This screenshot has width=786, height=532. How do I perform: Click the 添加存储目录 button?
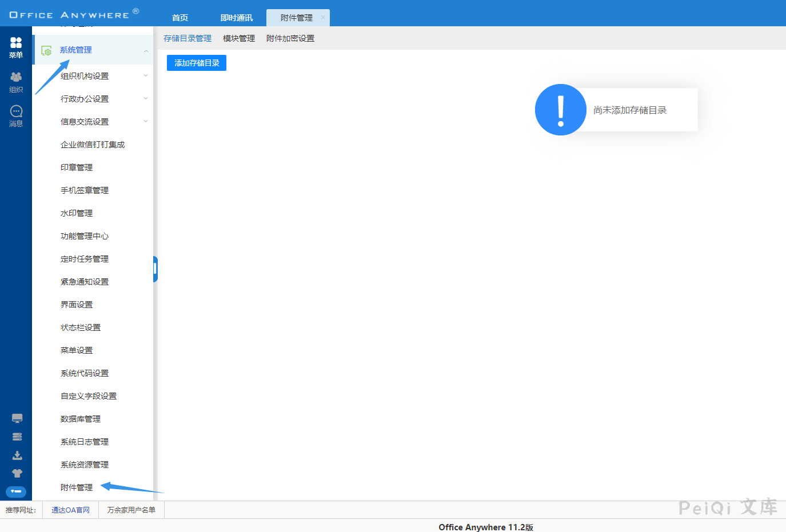pyautogui.click(x=197, y=63)
